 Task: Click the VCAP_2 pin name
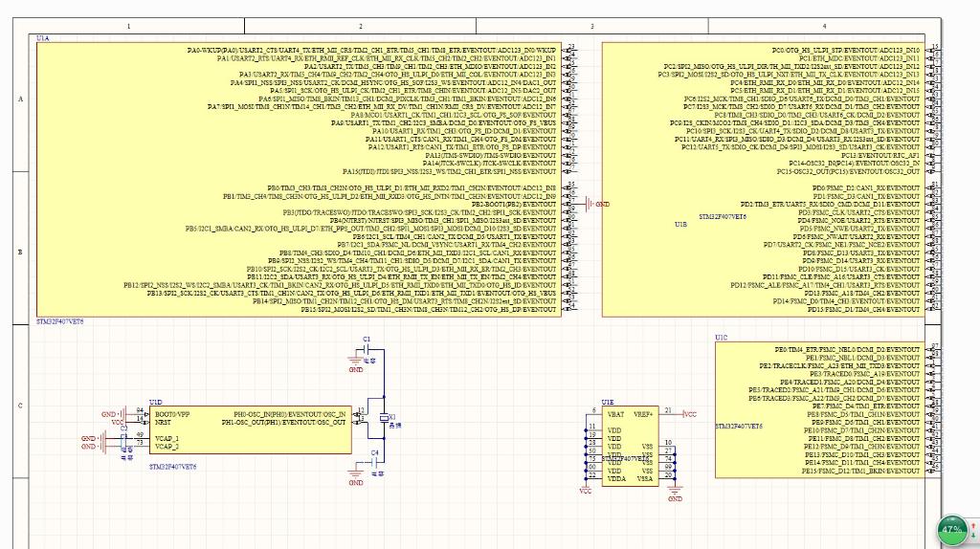(x=167, y=447)
